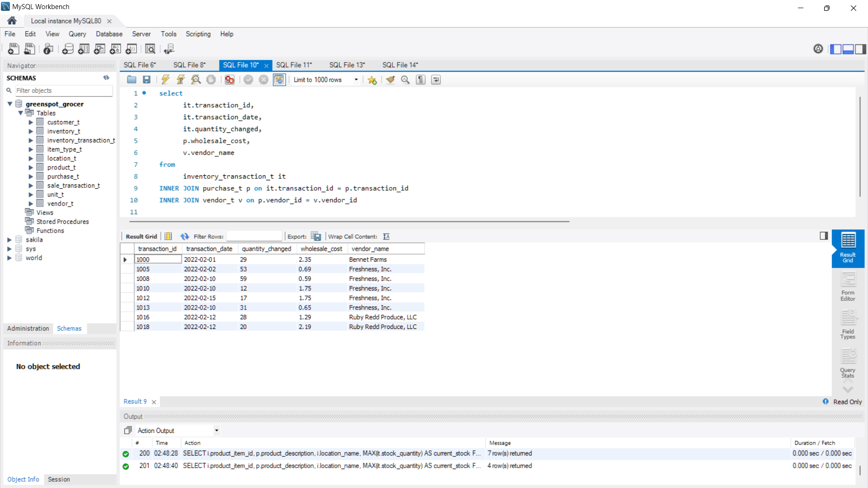Open a script file in this editor
This screenshot has height=488, width=868.
click(132, 80)
